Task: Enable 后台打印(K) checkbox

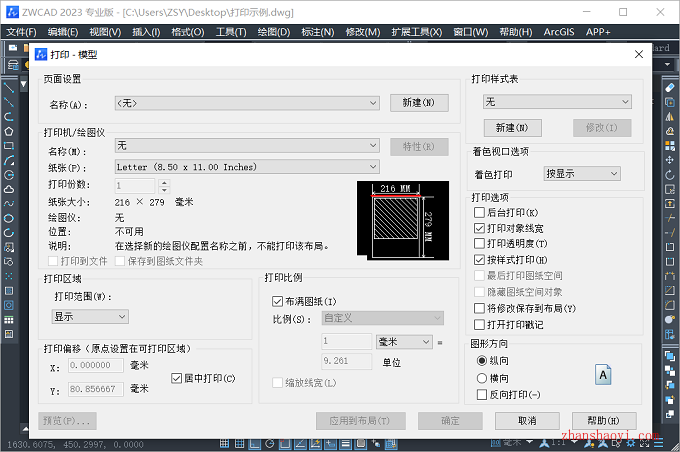Action: point(479,213)
